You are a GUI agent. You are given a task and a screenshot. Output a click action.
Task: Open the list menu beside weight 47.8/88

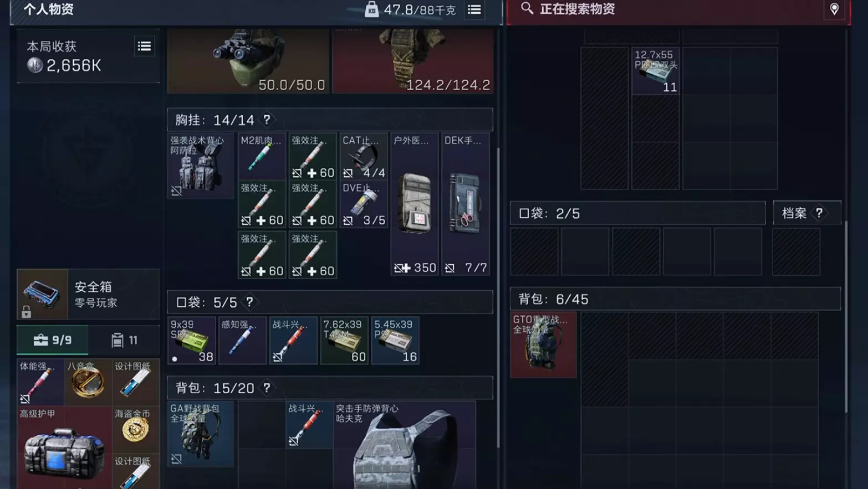coord(474,9)
